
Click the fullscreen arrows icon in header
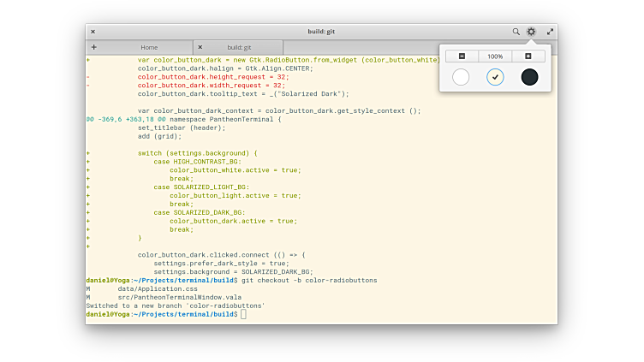coord(550,32)
